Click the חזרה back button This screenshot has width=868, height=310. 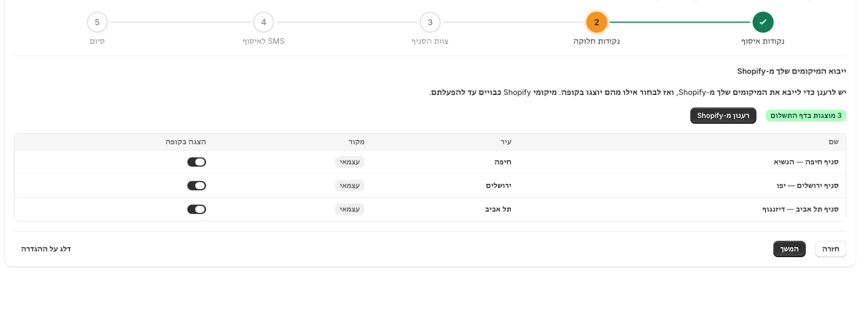(x=830, y=249)
